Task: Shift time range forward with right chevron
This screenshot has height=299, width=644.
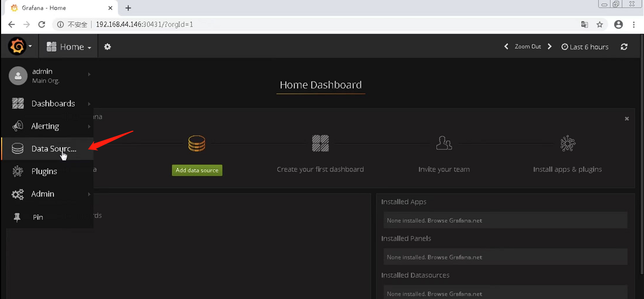Action: [549, 47]
